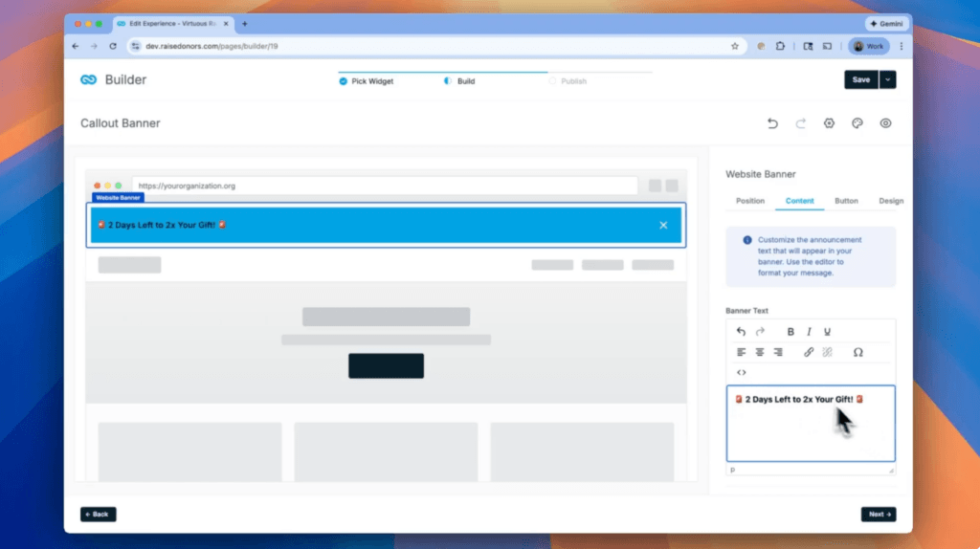Align banner text right
Image resolution: width=980 pixels, height=549 pixels.
(x=778, y=352)
